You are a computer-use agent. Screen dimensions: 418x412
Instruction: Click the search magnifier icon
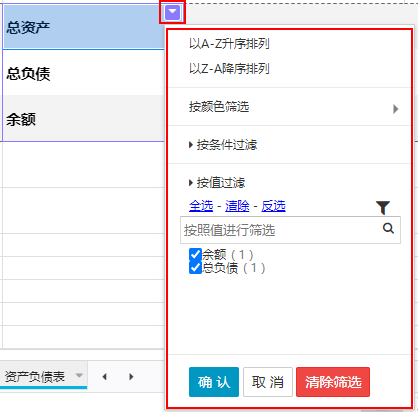388,228
